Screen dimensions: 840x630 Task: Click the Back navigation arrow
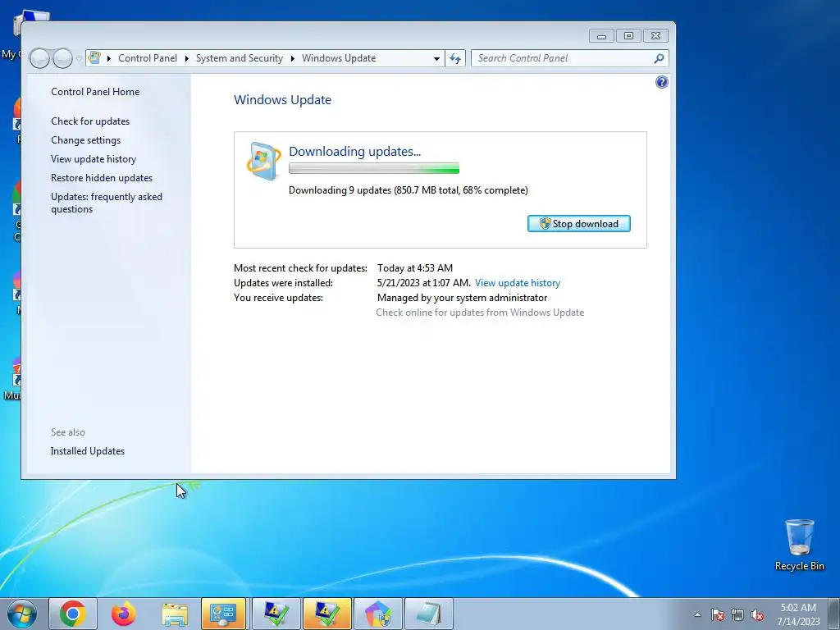coord(39,58)
